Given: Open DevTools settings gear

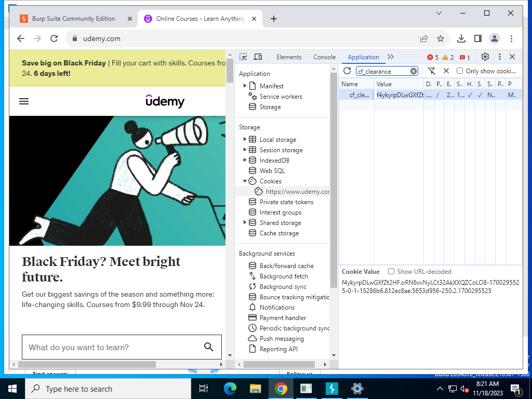Looking at the screenshot, I should (485, 57).
